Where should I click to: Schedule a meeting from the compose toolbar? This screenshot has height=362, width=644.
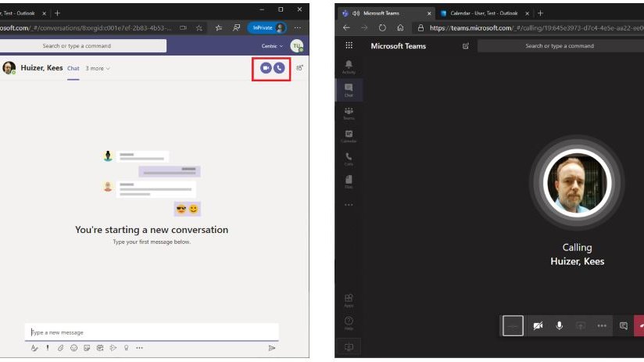(x=100, y=348)
